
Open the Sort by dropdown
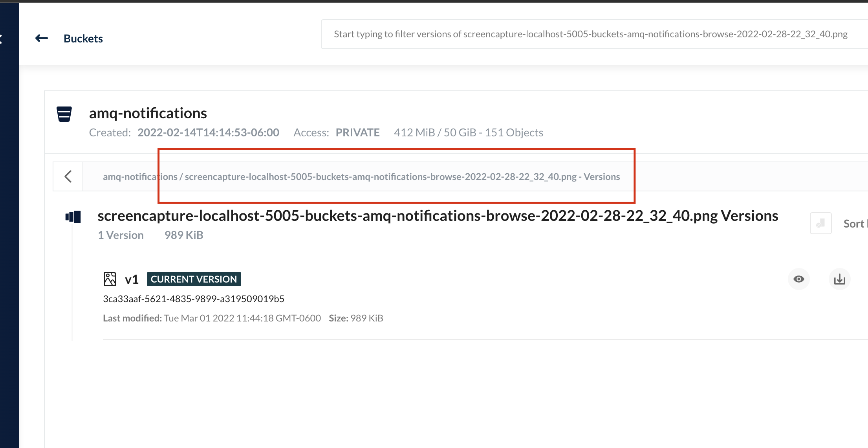pos(855,224)
